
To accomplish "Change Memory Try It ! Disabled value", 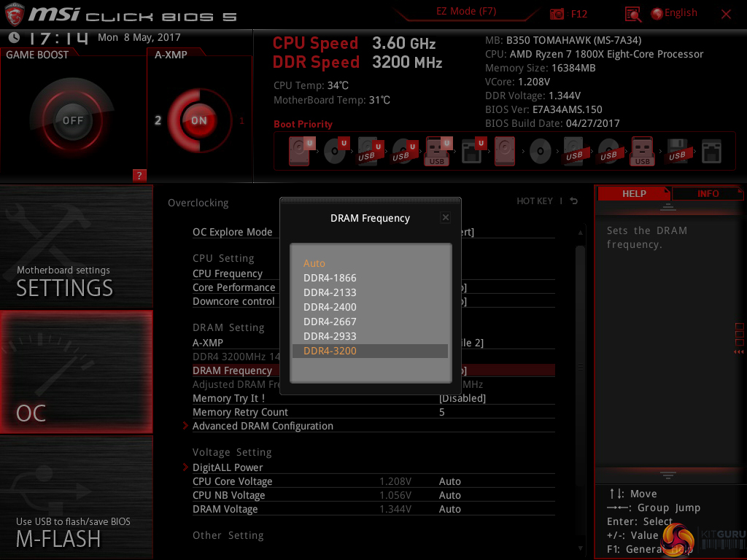I will [462, 398].
